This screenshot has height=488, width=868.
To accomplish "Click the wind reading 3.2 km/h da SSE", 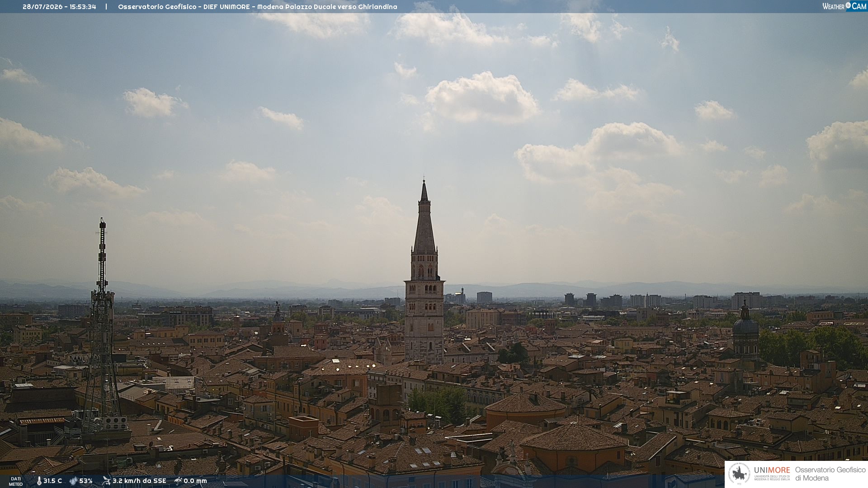I will point(139,481).
